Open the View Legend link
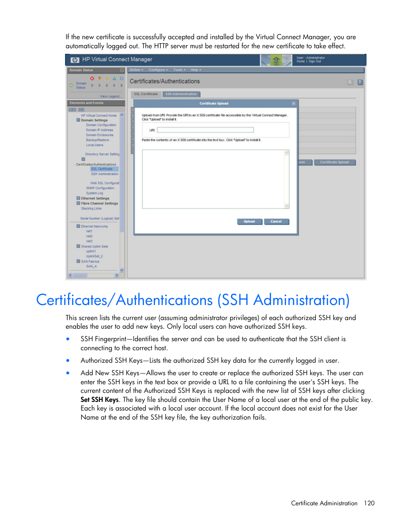 pyautogui.click(x=110, y=96)
